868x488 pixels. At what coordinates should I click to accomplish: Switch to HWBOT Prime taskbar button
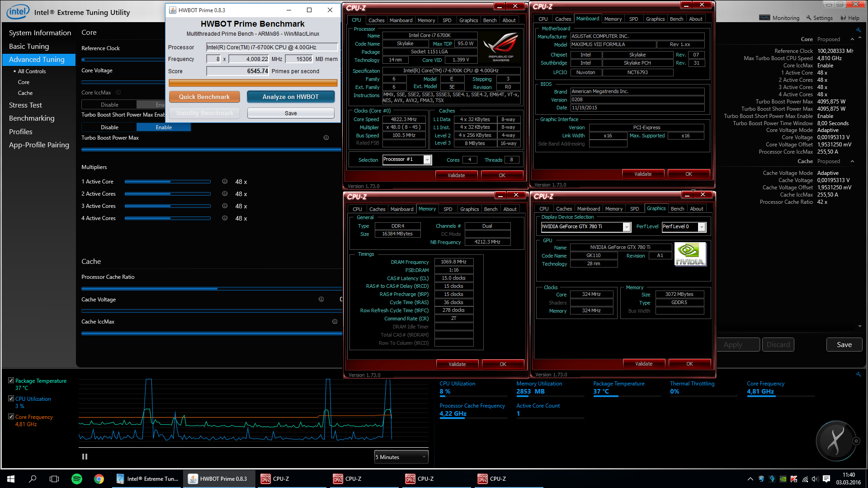coord(219,479)
